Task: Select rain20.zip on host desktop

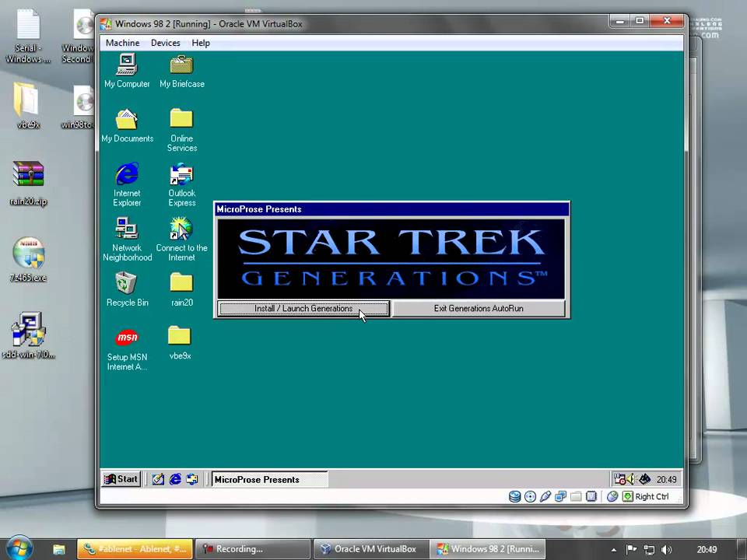Action: 28,184
